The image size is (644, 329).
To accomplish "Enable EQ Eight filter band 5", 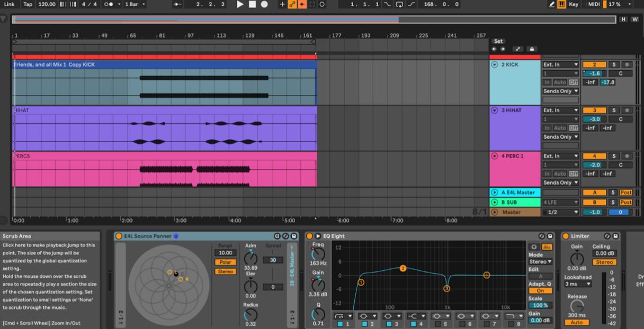I will point(437,324).
